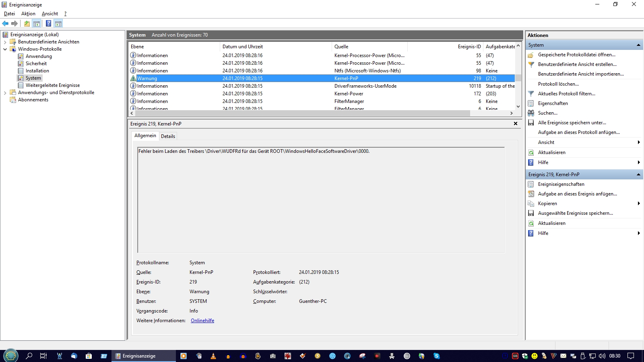The height and width of the screenshot is (362, 644).
Task: Collapse the System section in Aktionen pane
Action: 638,45
